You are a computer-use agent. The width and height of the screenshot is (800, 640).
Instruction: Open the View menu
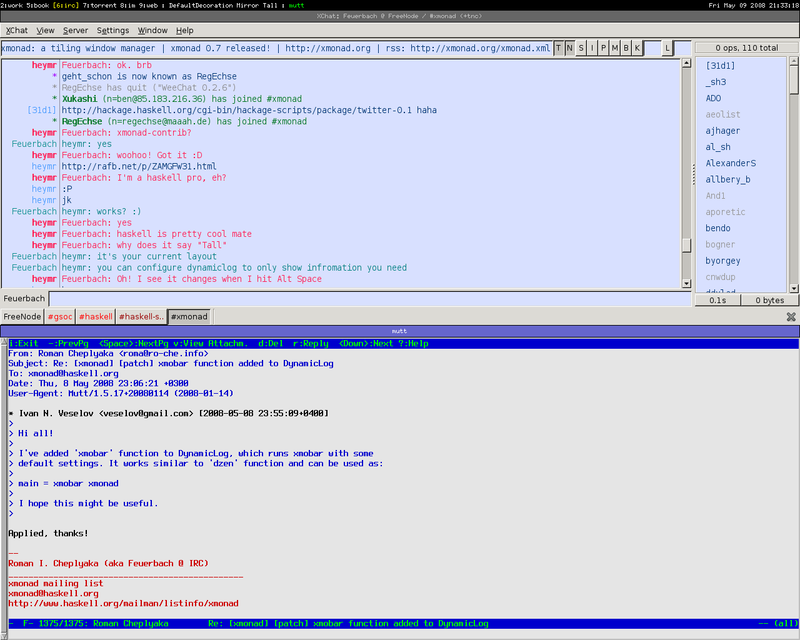point(45,31)
